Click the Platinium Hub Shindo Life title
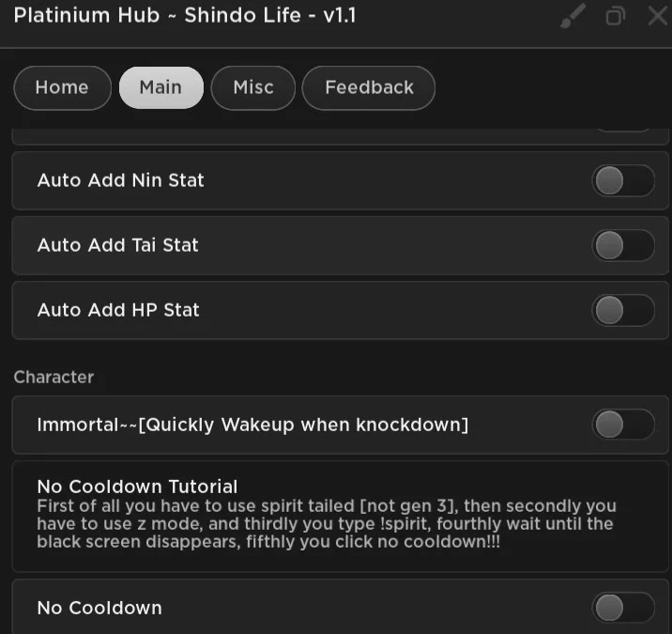Image resolution: width=672 pixels, height=634 pixels. pyautogui.click(x=185, y=16)
